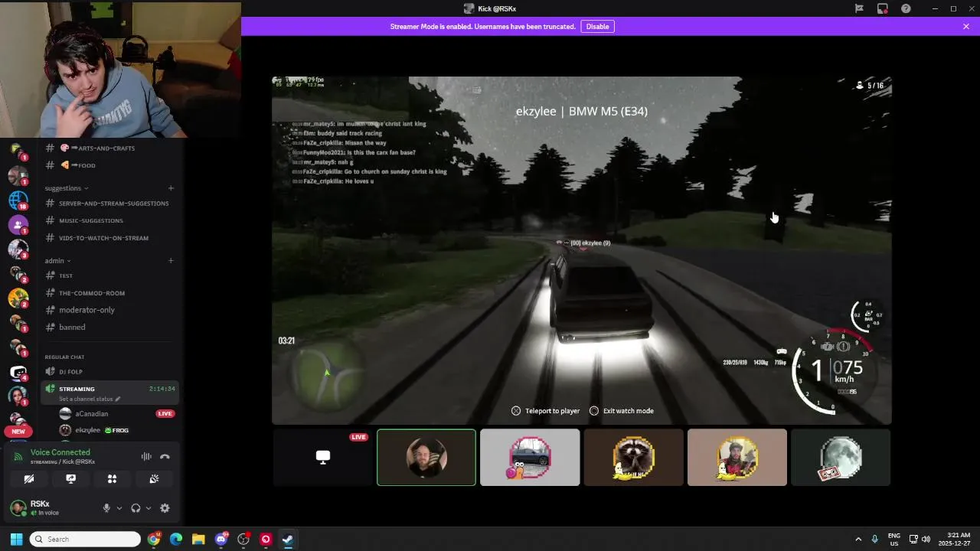Open the test channel
The width and height of the screenshot is (980, 551).
[109, 275]
